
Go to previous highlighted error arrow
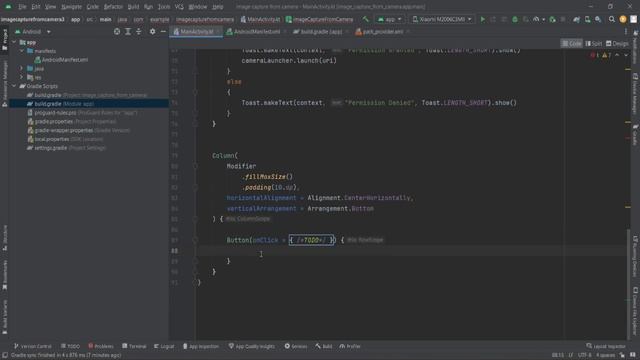617,55
